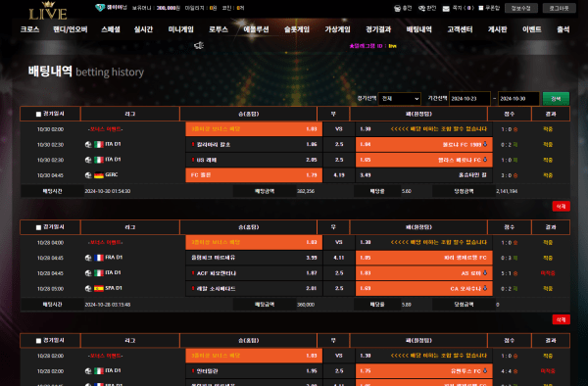Open the game type selection dropdown
The height and width of the screenshot is (386, 588).
coord(400,99)
